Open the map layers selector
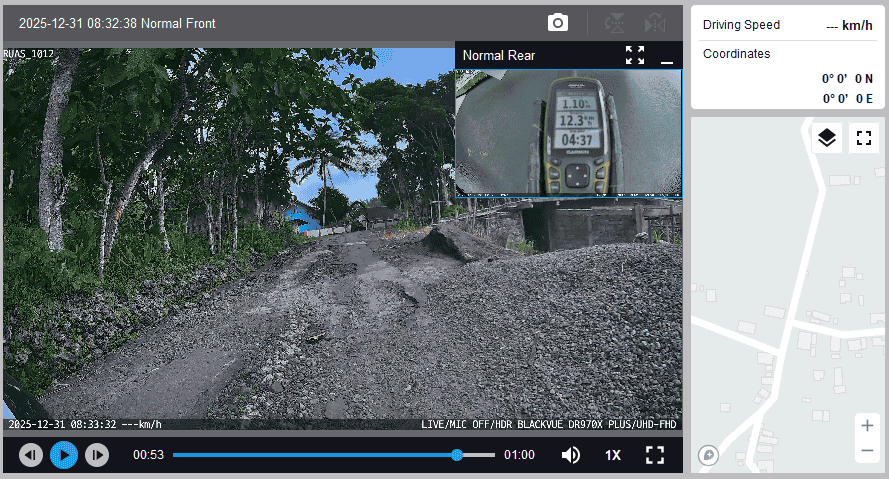 (827, 138)
